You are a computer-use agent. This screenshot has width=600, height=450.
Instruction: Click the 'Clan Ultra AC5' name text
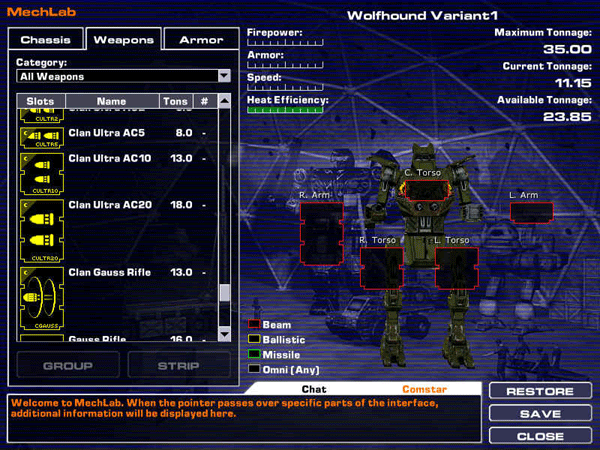tap(107, 133)
